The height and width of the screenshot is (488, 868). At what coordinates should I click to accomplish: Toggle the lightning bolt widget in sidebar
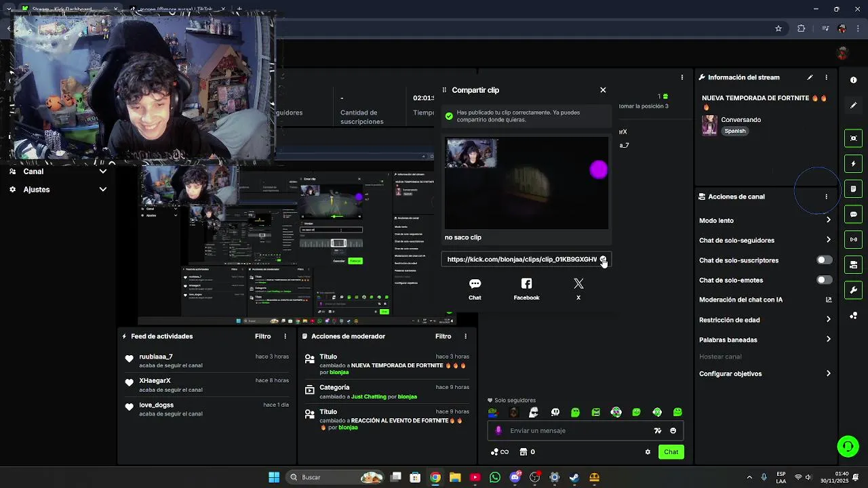(853, 163)
